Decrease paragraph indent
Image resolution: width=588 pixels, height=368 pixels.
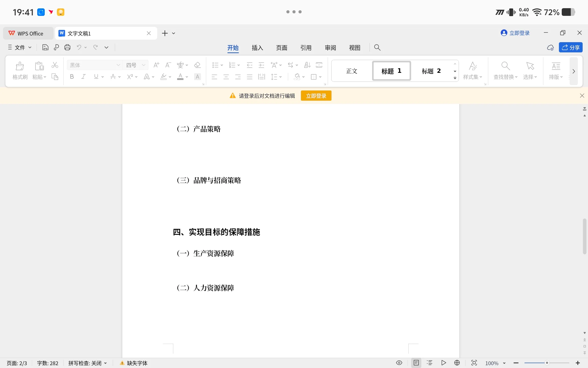click(250, 65)
